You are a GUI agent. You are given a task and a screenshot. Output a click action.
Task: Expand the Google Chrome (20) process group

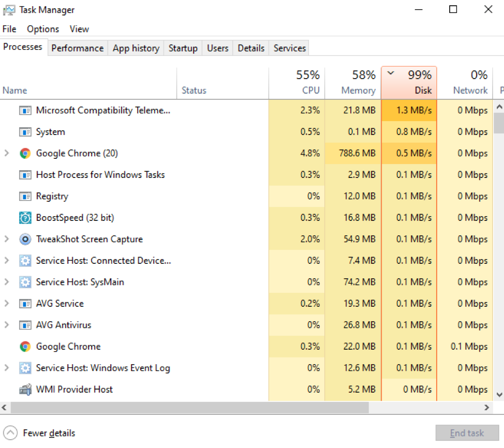point(6,153)
